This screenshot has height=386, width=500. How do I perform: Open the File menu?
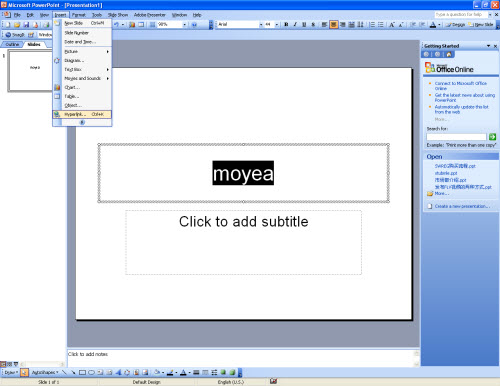(x=17, y=15)
